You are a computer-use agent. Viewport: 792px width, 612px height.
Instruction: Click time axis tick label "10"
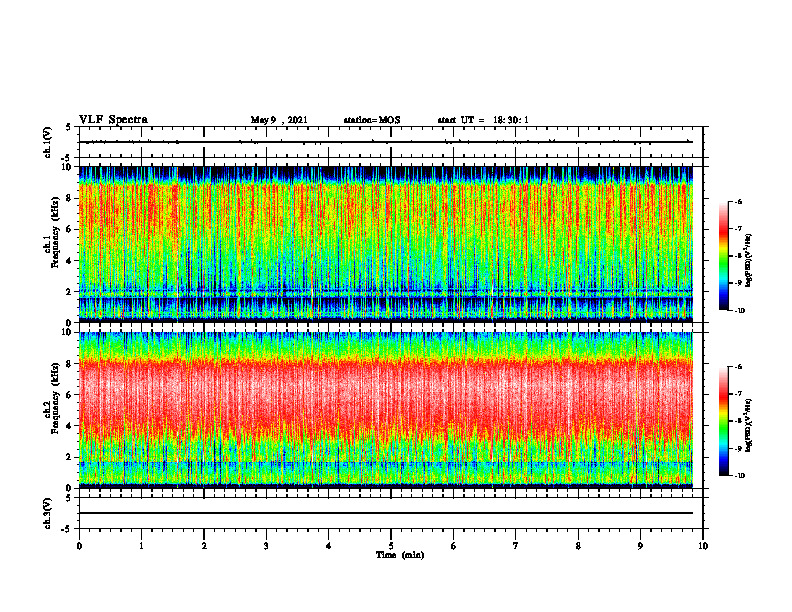point(703,546)
